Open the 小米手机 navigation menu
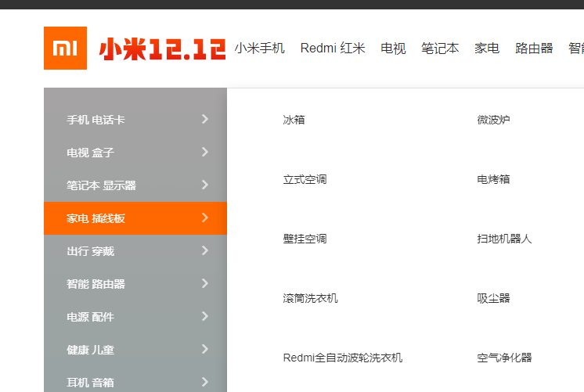Screen dimensions: 584x392 [x=260, y=48]
